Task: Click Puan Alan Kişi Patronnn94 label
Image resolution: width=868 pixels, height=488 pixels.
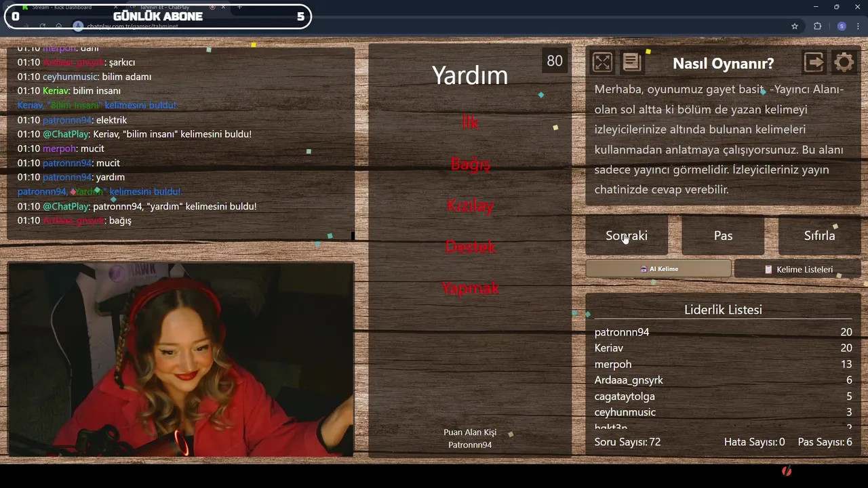Action: click(470, 439)
